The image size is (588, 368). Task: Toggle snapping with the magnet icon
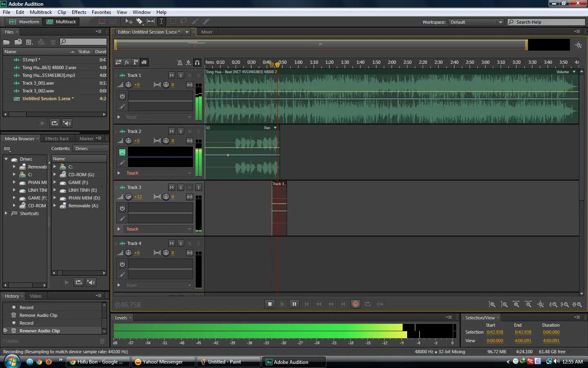197,63
